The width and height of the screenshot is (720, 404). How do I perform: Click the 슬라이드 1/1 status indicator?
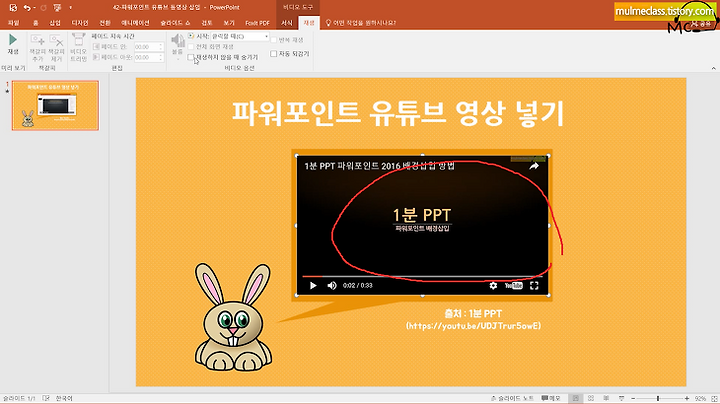[x=19, y=398]
